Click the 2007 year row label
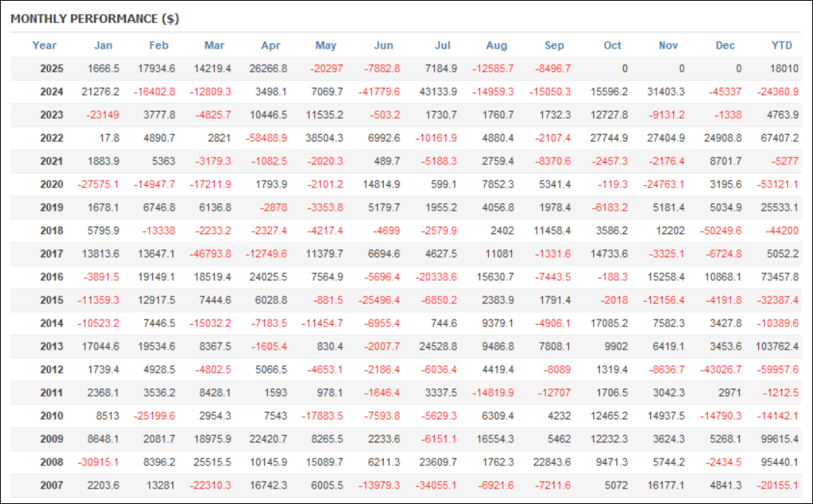The width and height of the screenshot is (813, 504). (53, 485)
